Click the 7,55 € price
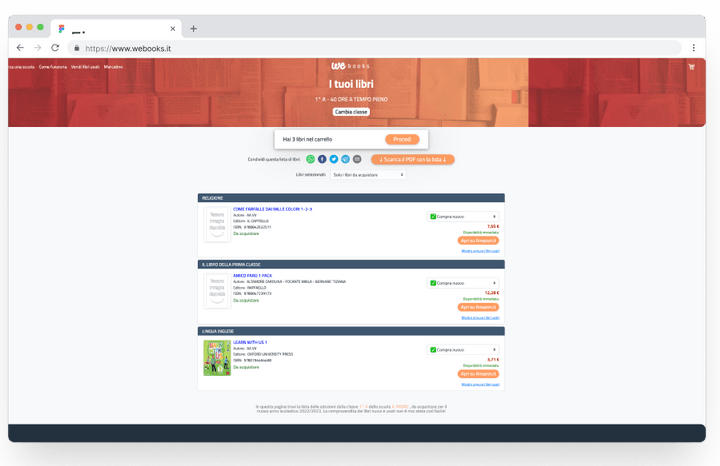This screenshot has height=466, width=720. (x=493, y=226)
